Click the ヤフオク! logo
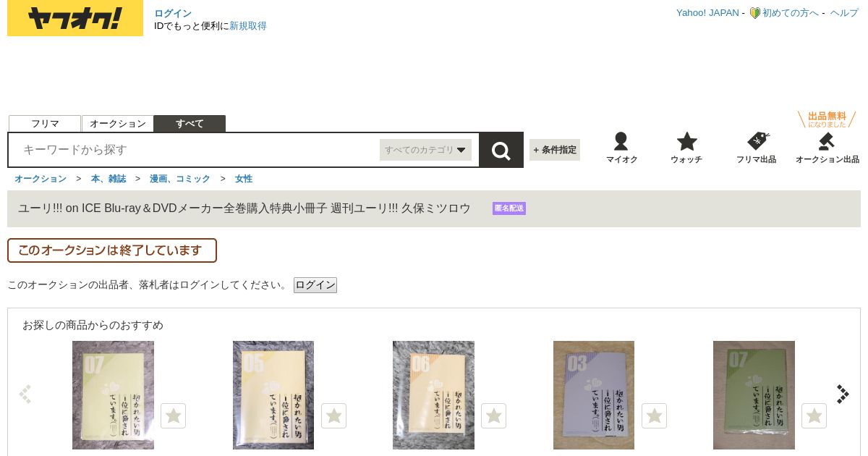The image size is (868, 456). pyautogui.click(x=75, y=18)
